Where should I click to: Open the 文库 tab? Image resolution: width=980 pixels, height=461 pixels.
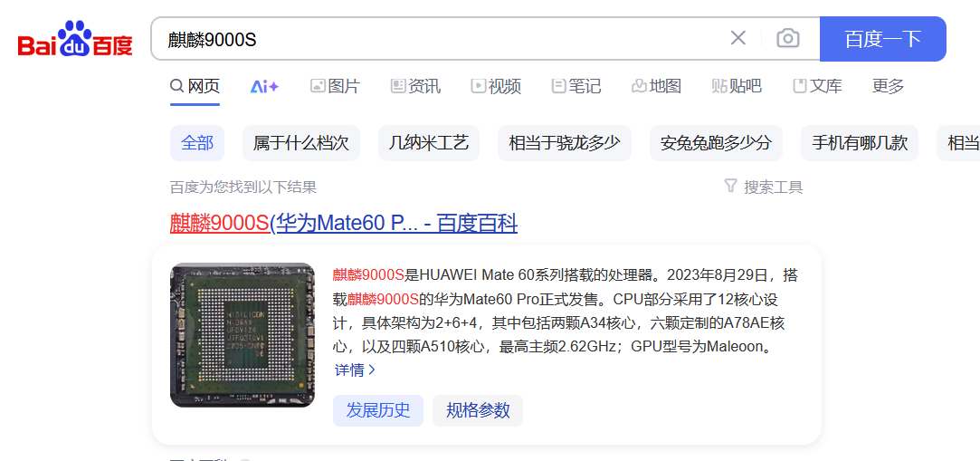(x=817, y=86)
